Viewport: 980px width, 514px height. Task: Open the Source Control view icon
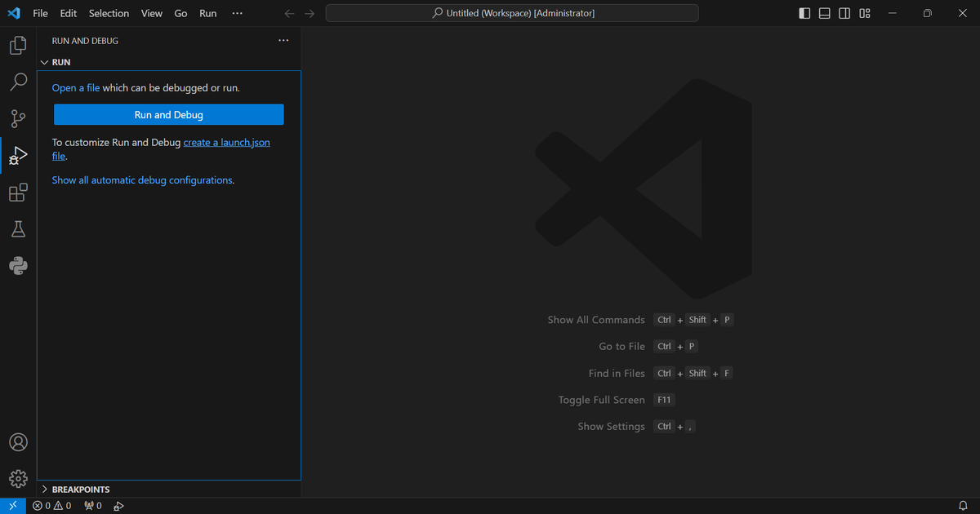[x=18, y=119]
